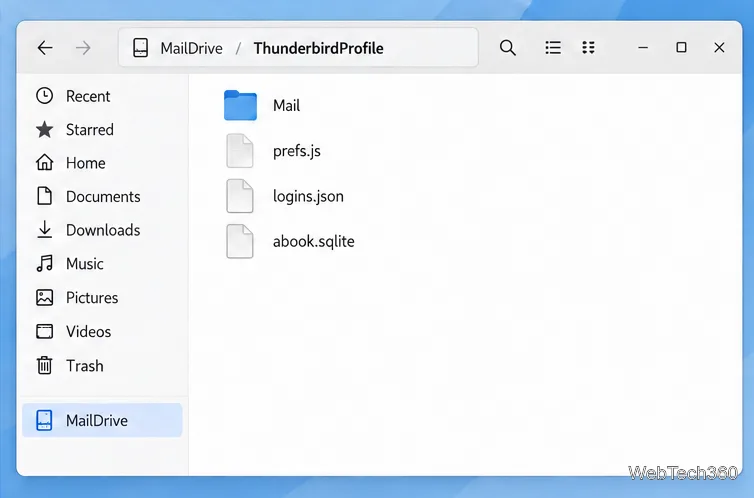Click the Videos film icon
The image size is (754, 498).
coord(45,331)
